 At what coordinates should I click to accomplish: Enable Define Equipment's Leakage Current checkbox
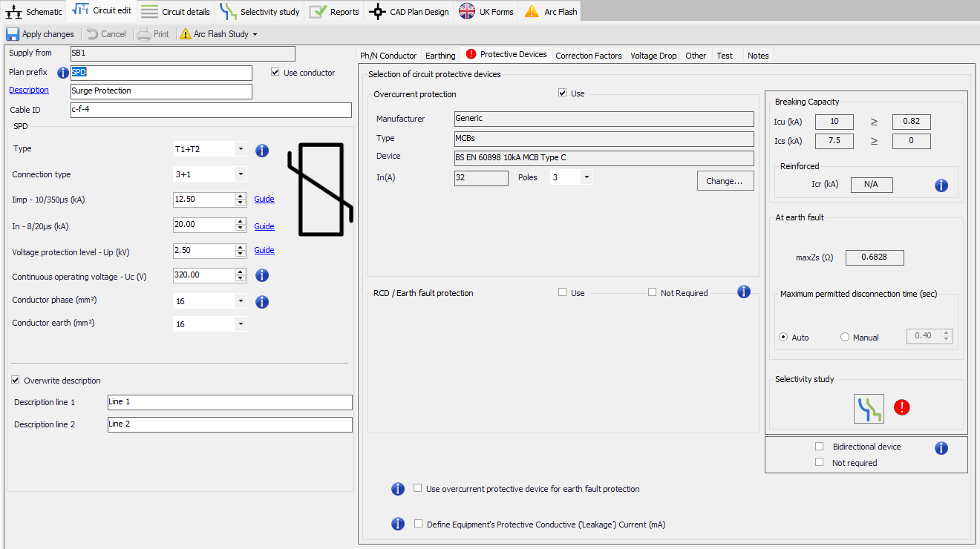[418, 524]
